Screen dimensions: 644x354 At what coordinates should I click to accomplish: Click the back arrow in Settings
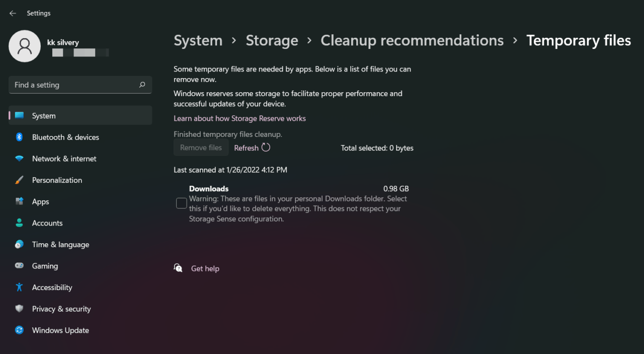pyautogui.click(x=13, y=13)
